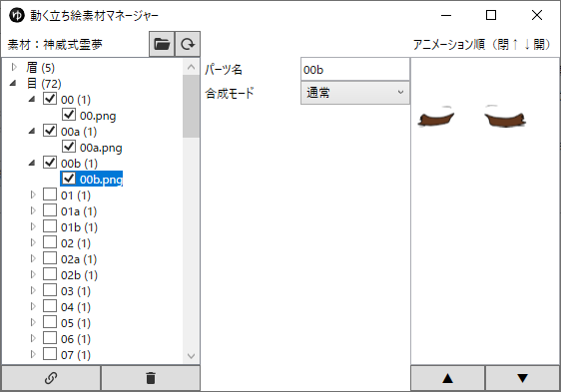
Task: Check the 01b (1) checkbox
Action: pyautogui.click(x=50, y=226)
